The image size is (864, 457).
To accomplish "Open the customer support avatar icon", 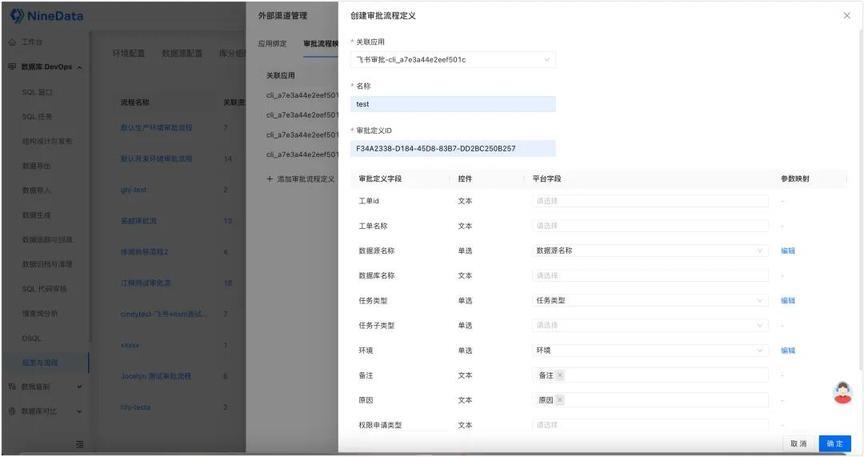I will click(x=842, y=393).
